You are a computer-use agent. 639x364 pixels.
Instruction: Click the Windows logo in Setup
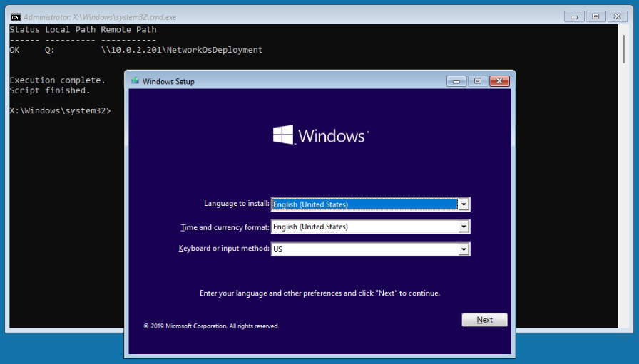tap(321, 135)
